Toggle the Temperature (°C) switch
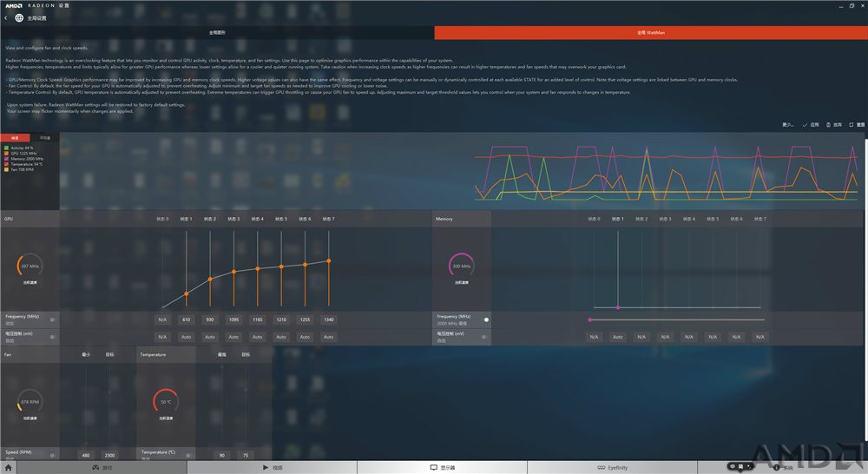Viewport: 868px width, 474px height. (x=188, y=455)
